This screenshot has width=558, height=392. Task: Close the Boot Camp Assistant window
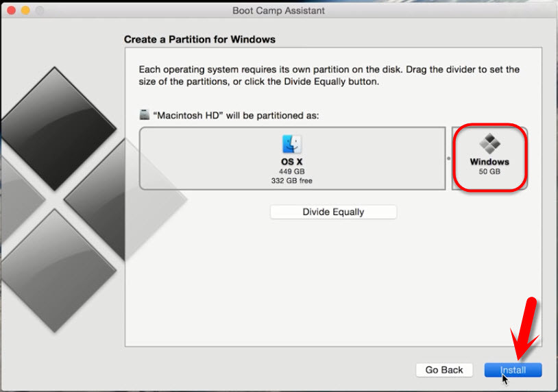click(x=12, y=11)
